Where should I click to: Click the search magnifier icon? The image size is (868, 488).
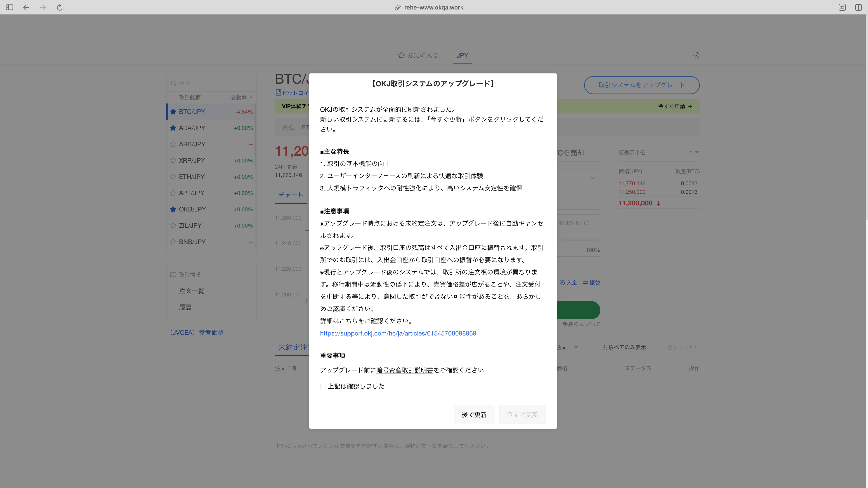pyautogui.click(x=174, y=83)
